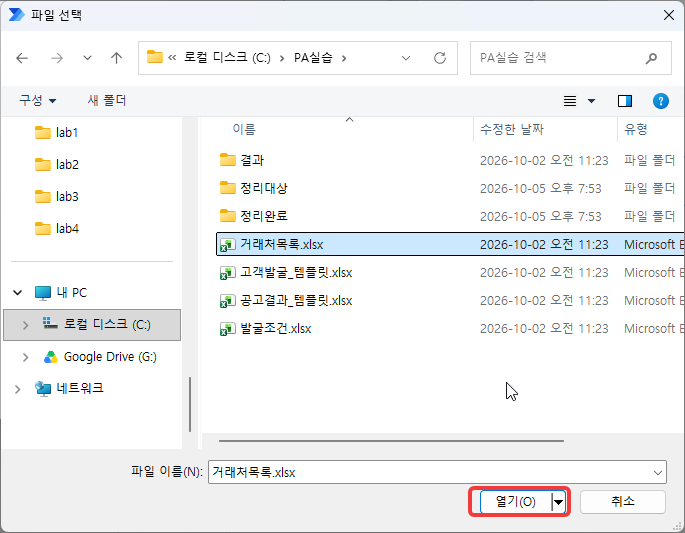Click PA실습 breadcrumb in address bar
685x533 pixels.
[x=313, y=57]
